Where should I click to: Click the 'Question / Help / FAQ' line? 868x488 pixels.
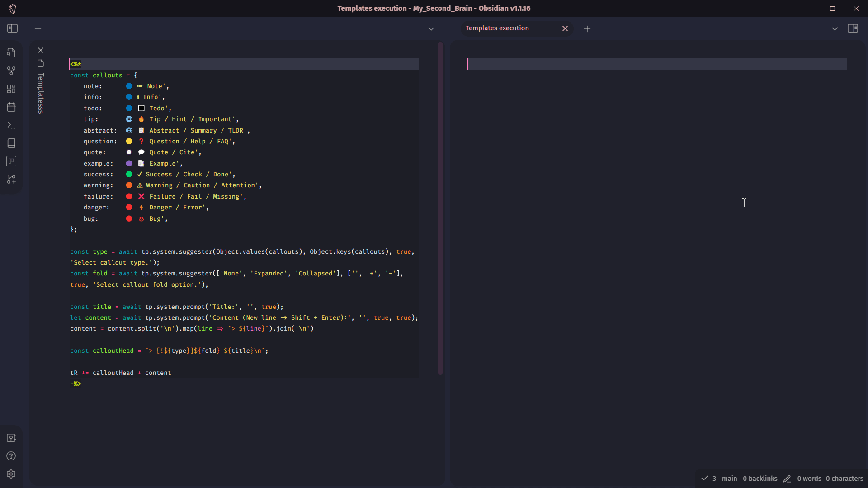(159, 141)
